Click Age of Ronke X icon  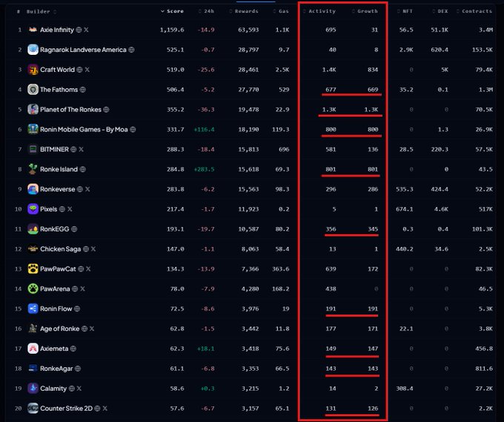click(92, 329)
